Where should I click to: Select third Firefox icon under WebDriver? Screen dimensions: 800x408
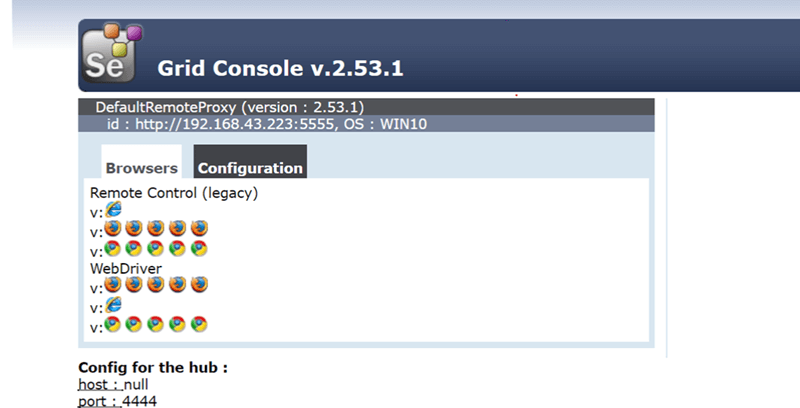[156, 284]
